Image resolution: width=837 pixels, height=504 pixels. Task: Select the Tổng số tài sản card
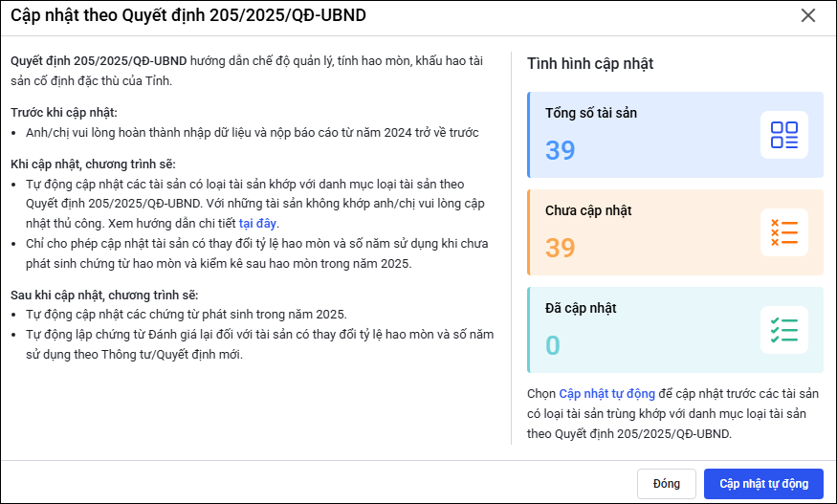pos(675,135)
